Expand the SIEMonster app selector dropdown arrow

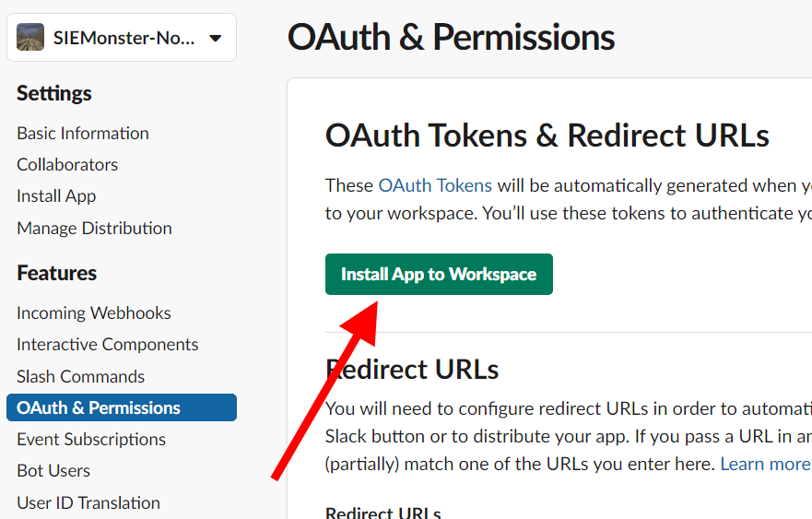click(216, 39)
